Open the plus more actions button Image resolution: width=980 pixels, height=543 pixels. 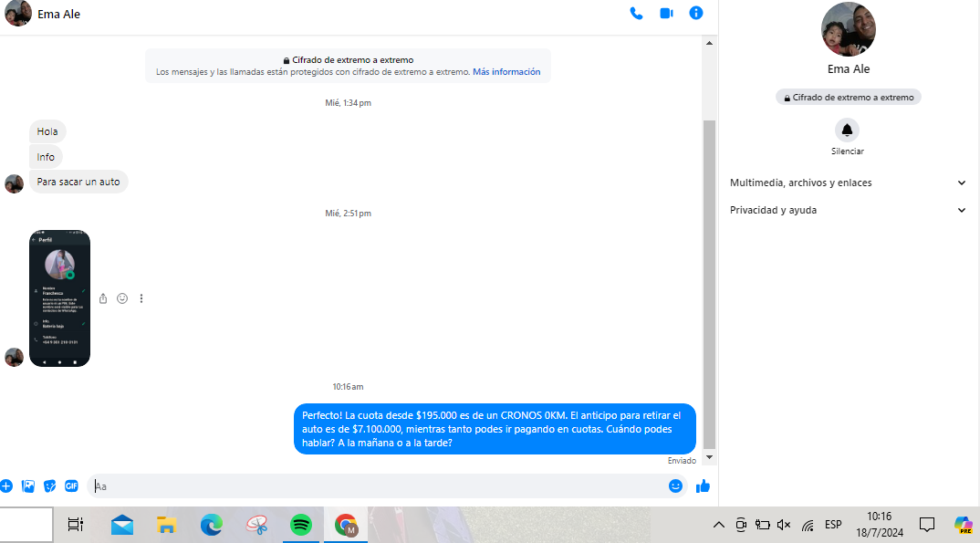coord(6,486)
